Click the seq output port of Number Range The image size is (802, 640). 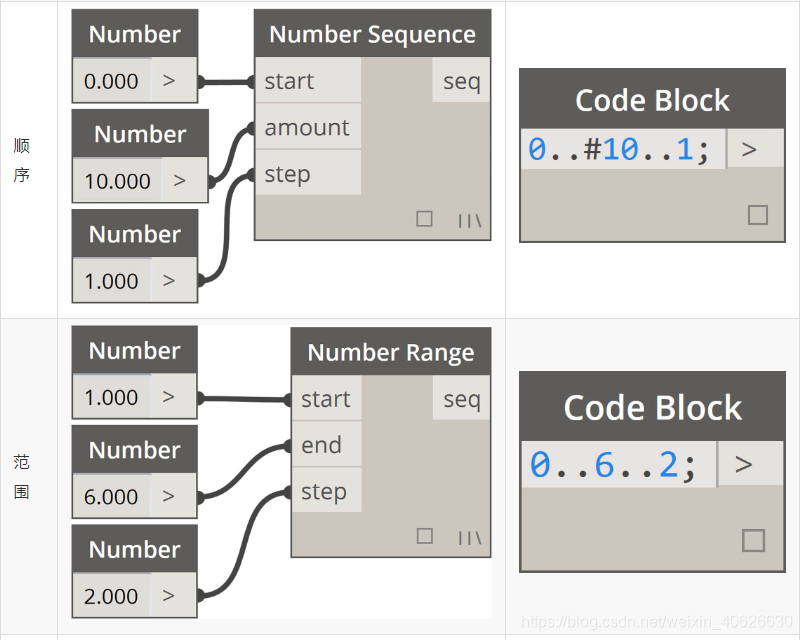pos(461,399)
